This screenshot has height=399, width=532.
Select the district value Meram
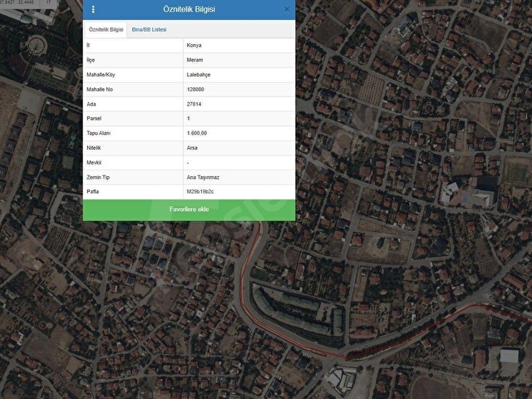195,60
